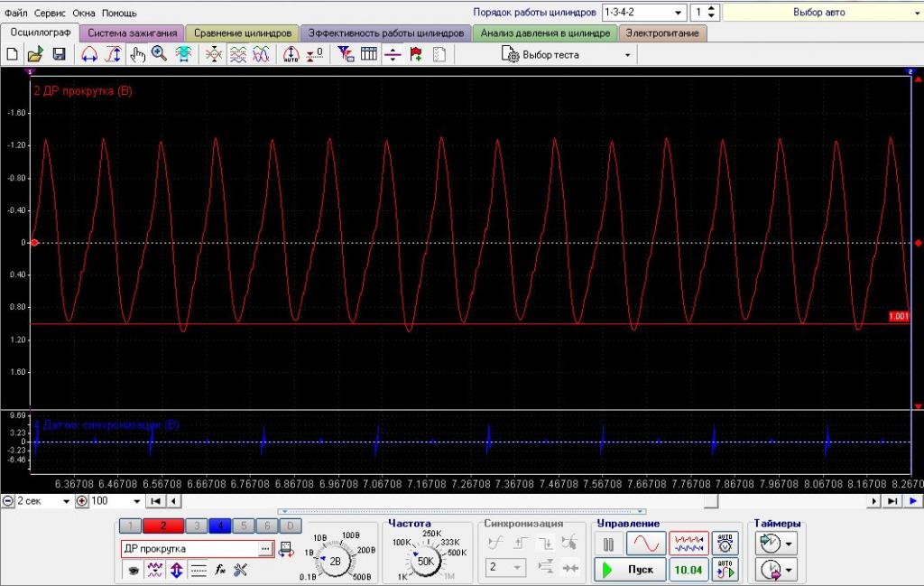Open channel tools wrench icon
Screen dimensions: 924x586
pyautogui.click(x=240, y=570)
